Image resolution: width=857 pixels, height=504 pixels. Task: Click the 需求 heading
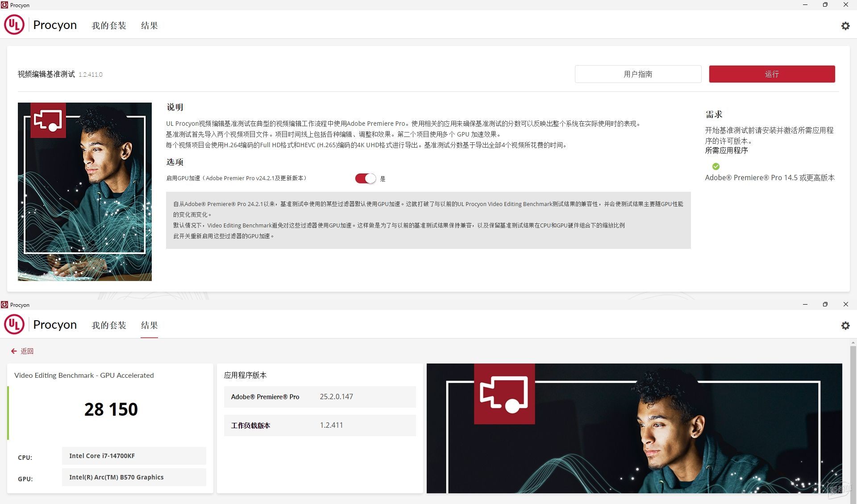(714, 114)
